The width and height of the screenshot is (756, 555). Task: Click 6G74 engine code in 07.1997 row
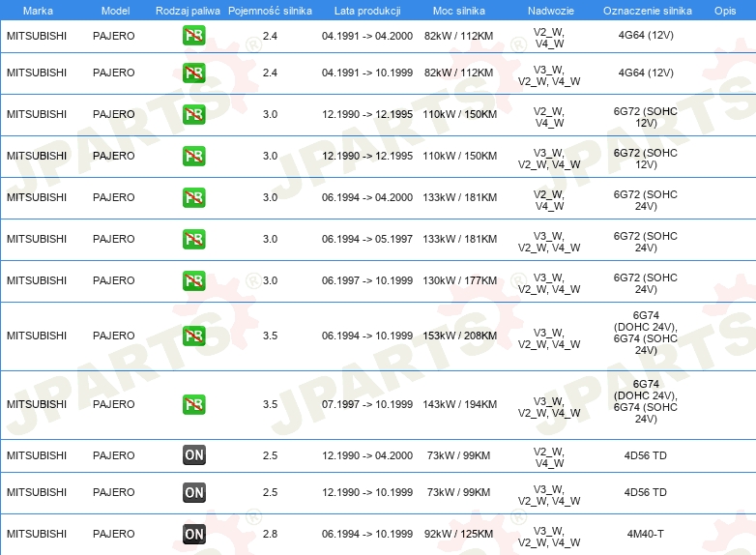pos(645,401)
